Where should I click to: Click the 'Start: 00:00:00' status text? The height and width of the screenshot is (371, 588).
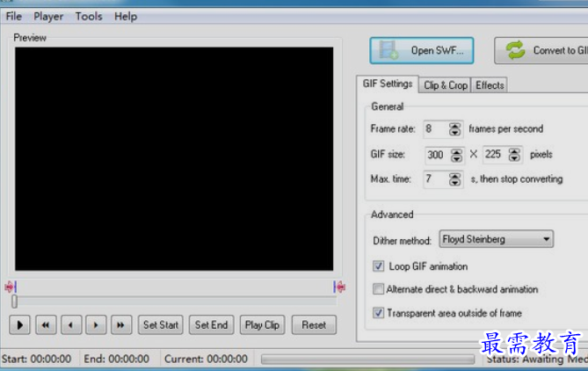click(x=36, y=359)
